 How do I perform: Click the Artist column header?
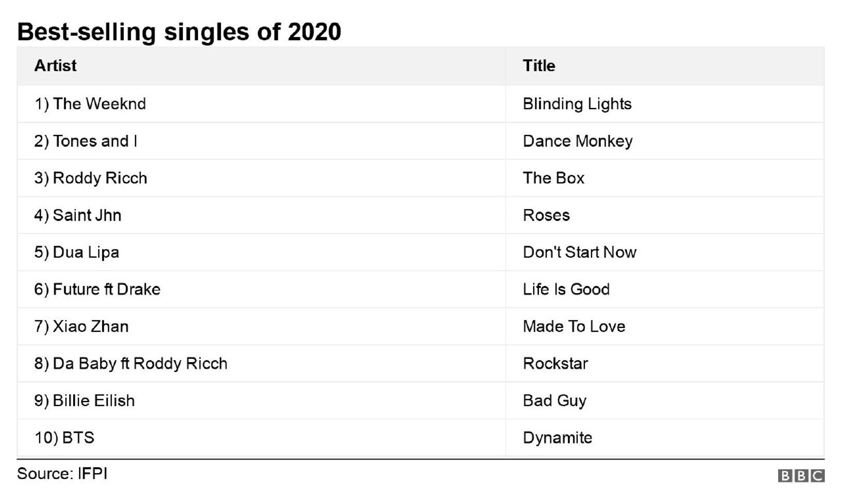click(55, 65)
